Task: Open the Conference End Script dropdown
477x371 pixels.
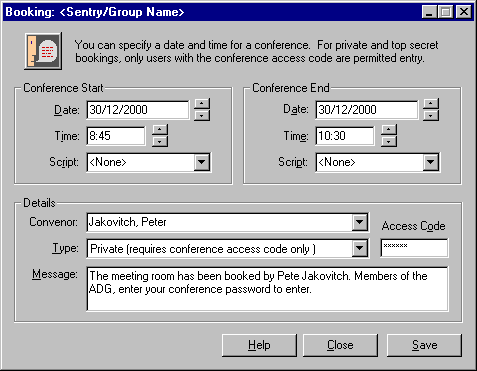Action: [431, 162]
